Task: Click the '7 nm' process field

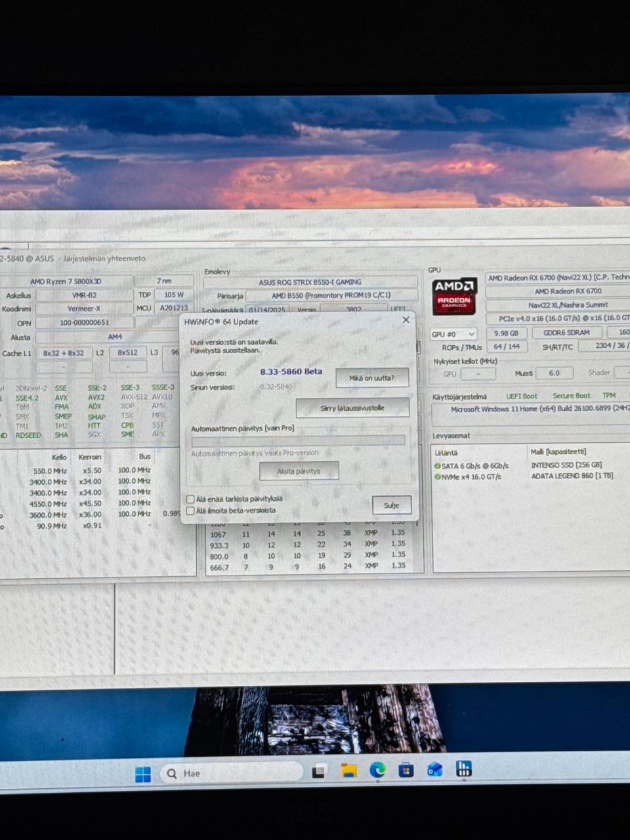Action: [x=164, y=281]
